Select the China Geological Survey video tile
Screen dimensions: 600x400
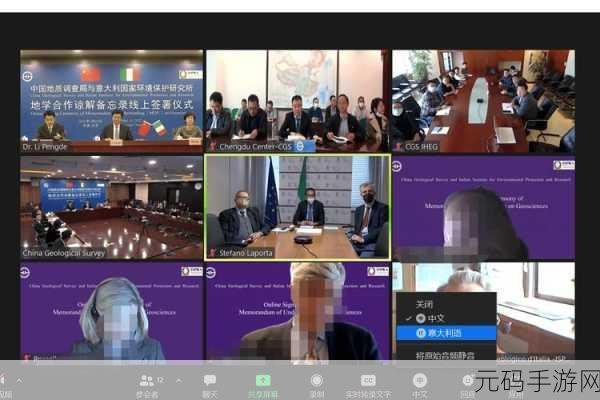[x=111, y=207]
